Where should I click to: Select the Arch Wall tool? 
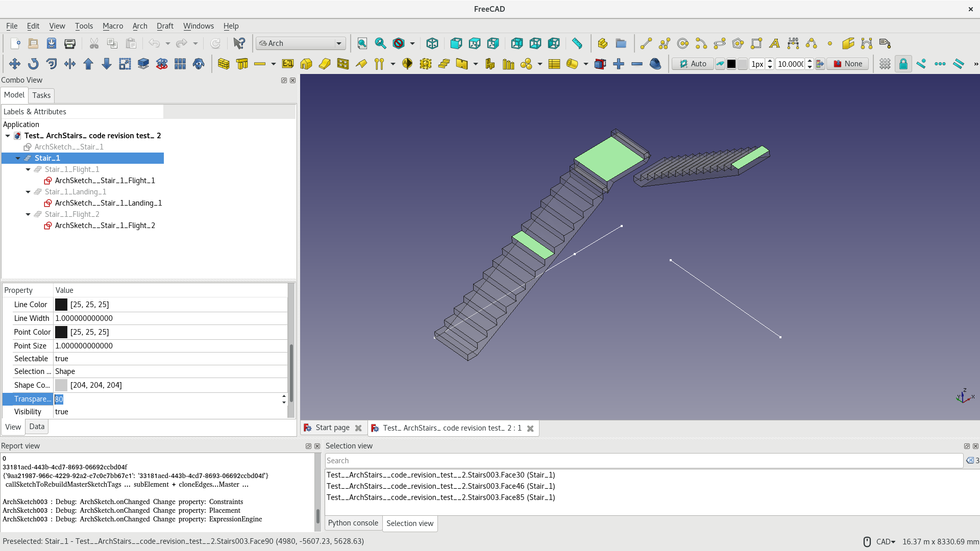tap(224, 64)
